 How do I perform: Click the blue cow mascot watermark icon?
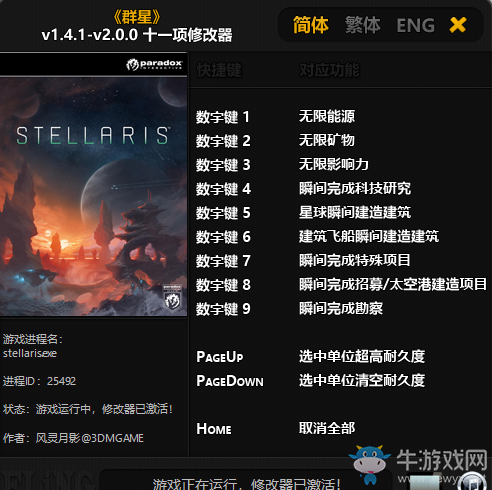pos(369,464)
